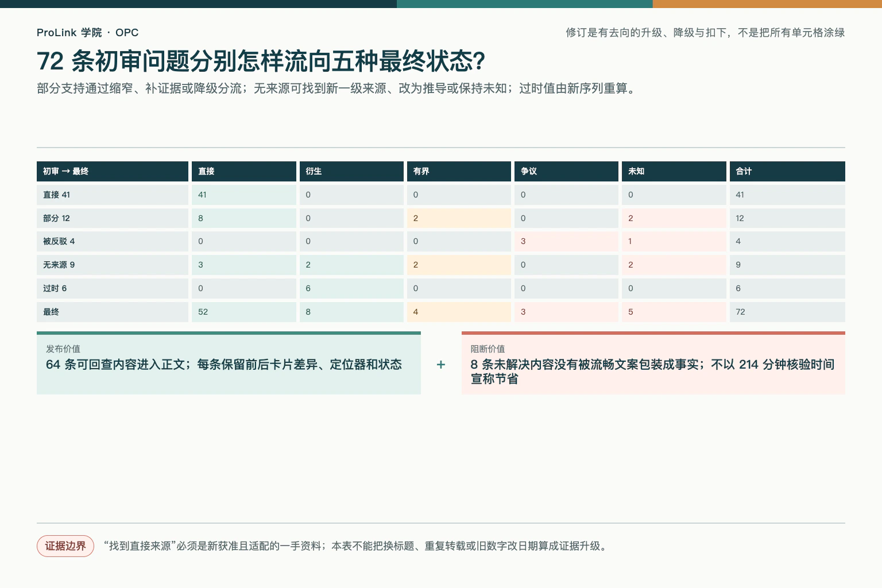Click the 争议 cell 3 in 被反驳 4 row
Image resolution: width=882 pixels, height=588 pixels.
[566, 241]
